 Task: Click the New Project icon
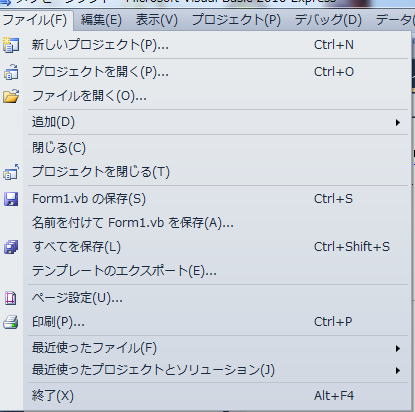coord(11,45)
